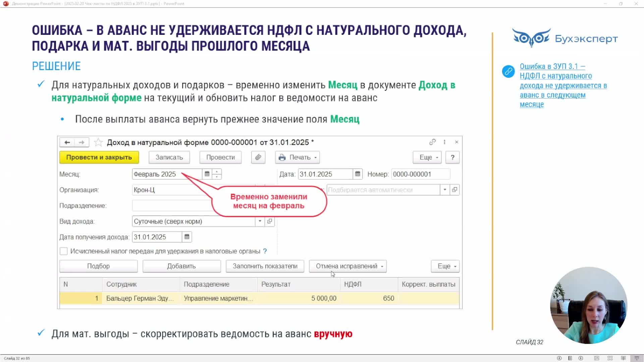Open the three-dot options menu icon

(x=444, y=142)
